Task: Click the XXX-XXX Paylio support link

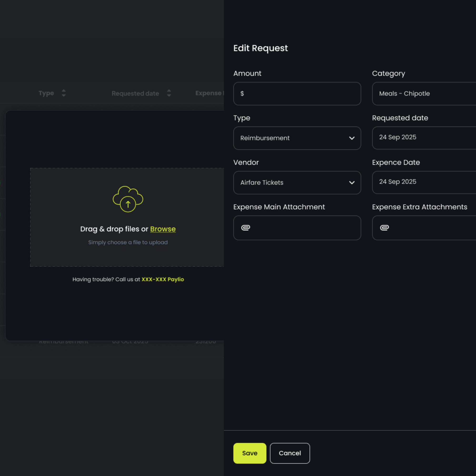Action: coord(163,279)
